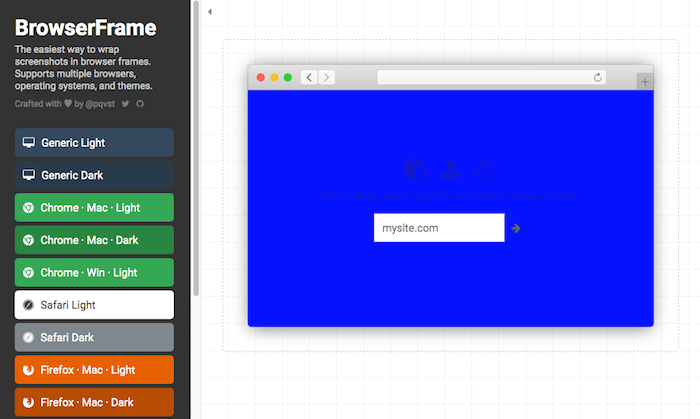Collapse the sidebar with the triangle arrow
Image resolution: width=700 pixels, height=419 pixels.
(209, 12)
